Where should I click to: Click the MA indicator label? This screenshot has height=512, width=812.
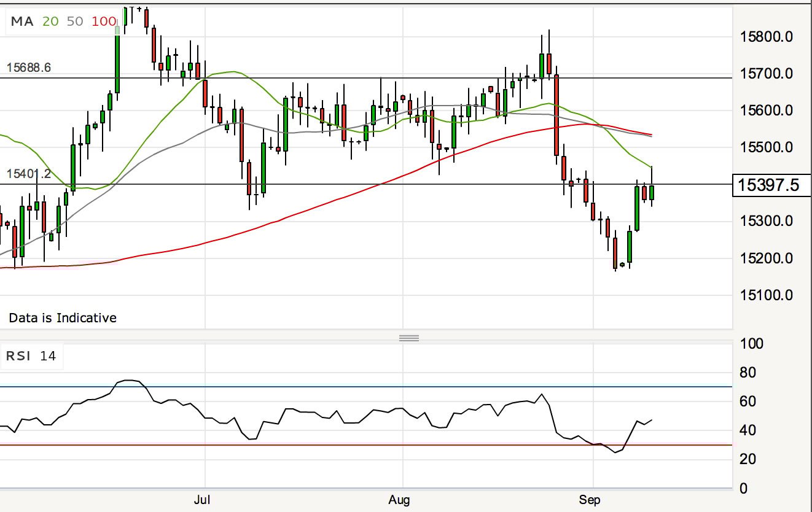pos(22,21)
